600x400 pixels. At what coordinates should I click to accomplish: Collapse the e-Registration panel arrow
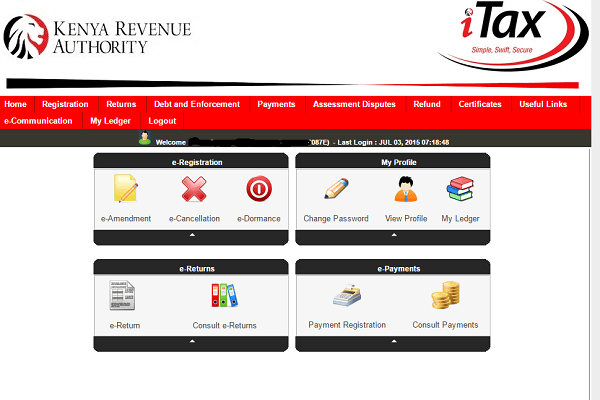(x=192, y=235)
